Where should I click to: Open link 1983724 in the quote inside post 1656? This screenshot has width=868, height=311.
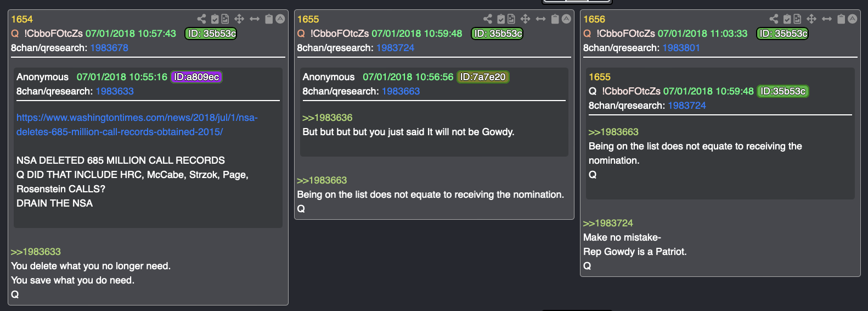(687, 105)
